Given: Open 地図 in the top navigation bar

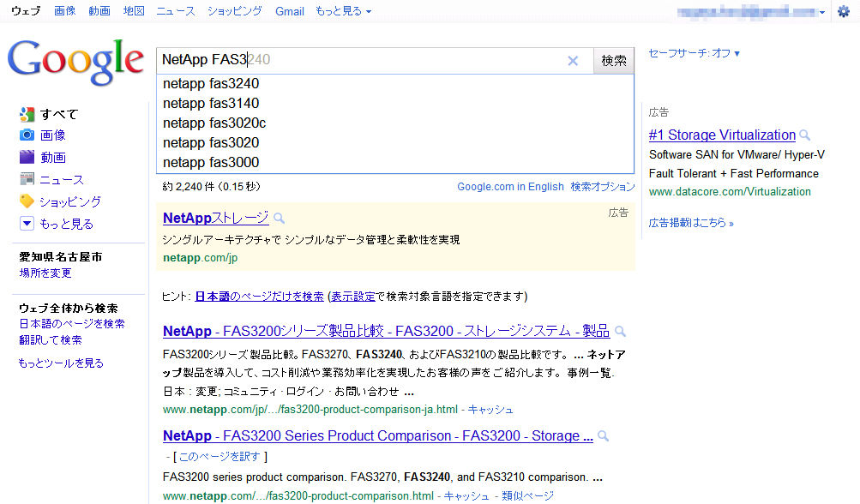Looking at the screenshot, I should 134,11.
